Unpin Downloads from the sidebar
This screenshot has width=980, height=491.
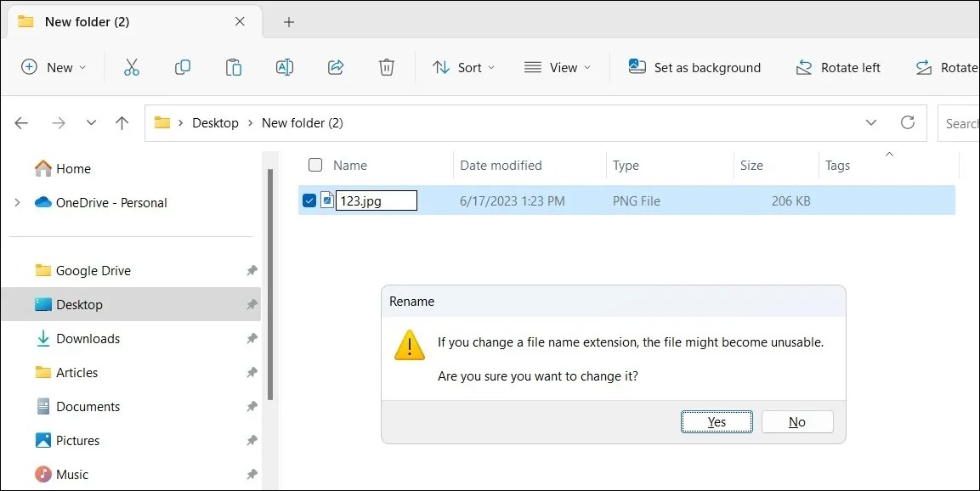click(x=251, y=338)
